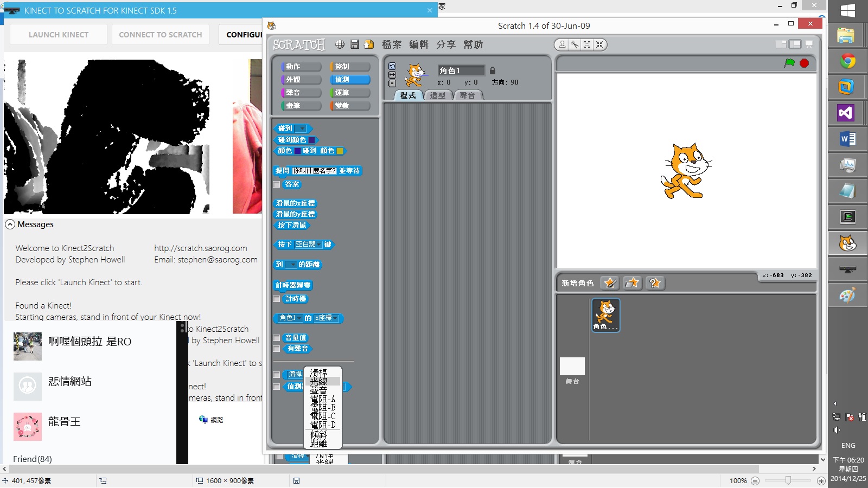Open Chrome from the Windows taskbar

click(847, 61)
